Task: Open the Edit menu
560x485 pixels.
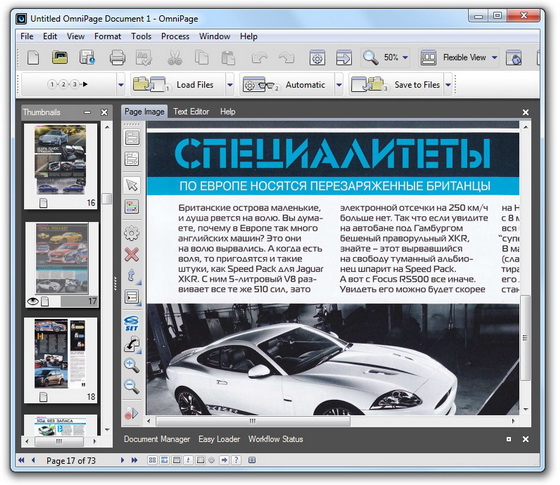Action: (50, 36)
